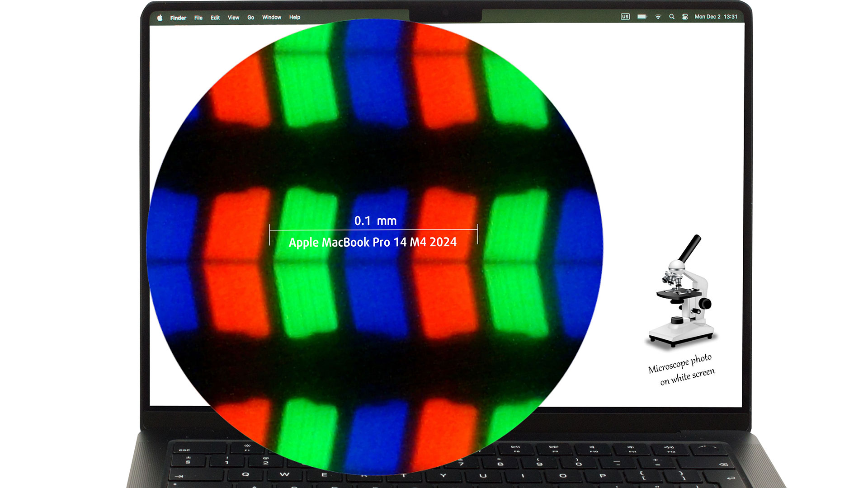The width and height of the screenshot is (868, 488).
Task: Open the Wi-Fi status menu
Action: [658, 17]
